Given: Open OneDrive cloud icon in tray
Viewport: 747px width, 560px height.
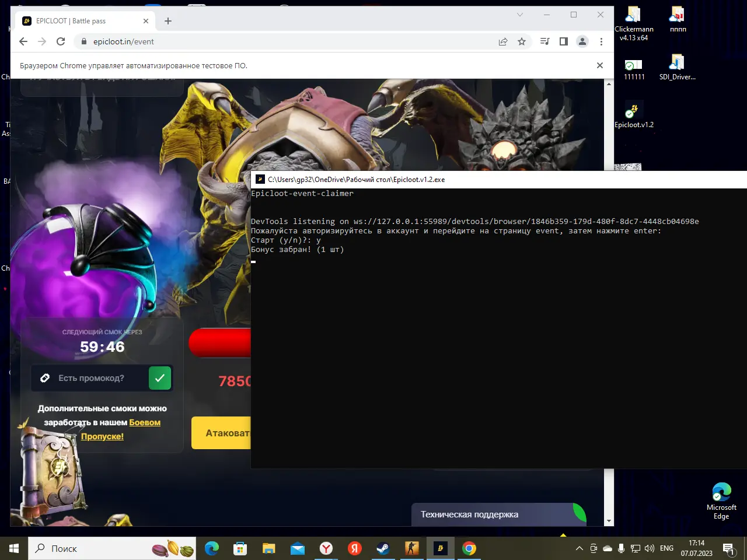Looking at the screenshot, I should [608, 548].
